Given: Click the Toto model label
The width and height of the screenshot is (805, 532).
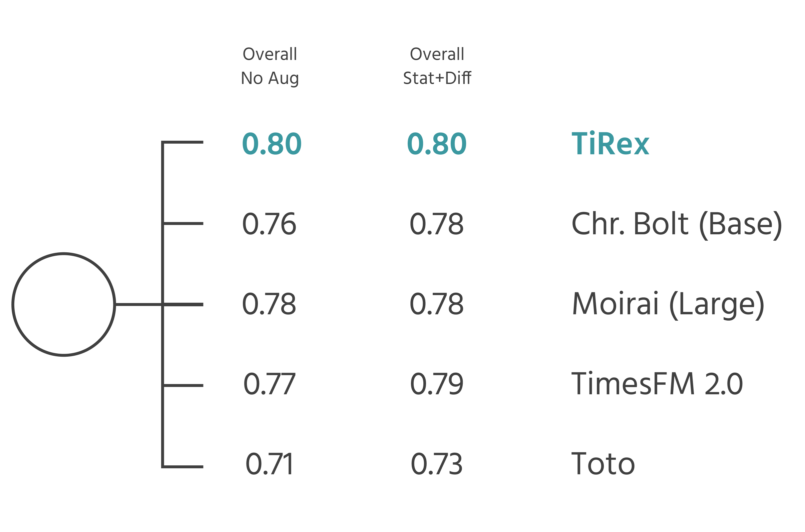Looking at the screenshot, I should click(x=603, y=464).
